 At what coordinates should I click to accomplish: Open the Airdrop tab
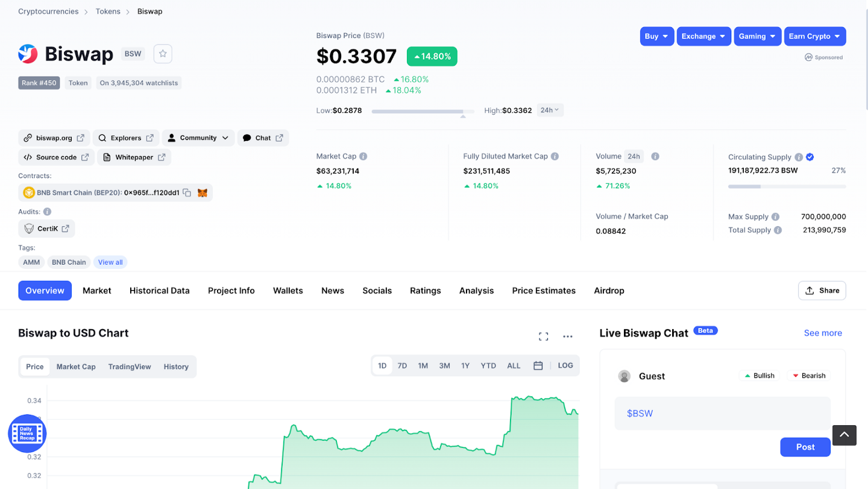[609, 291]
